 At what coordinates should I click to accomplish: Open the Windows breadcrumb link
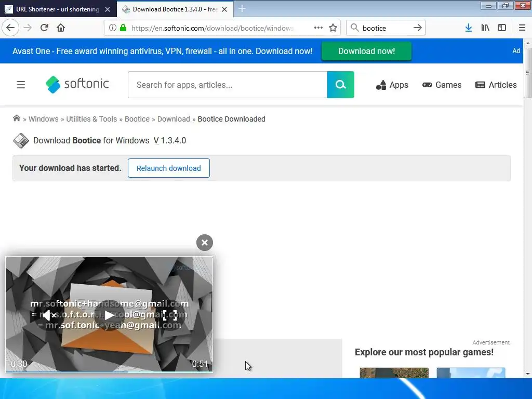[44, 119]
